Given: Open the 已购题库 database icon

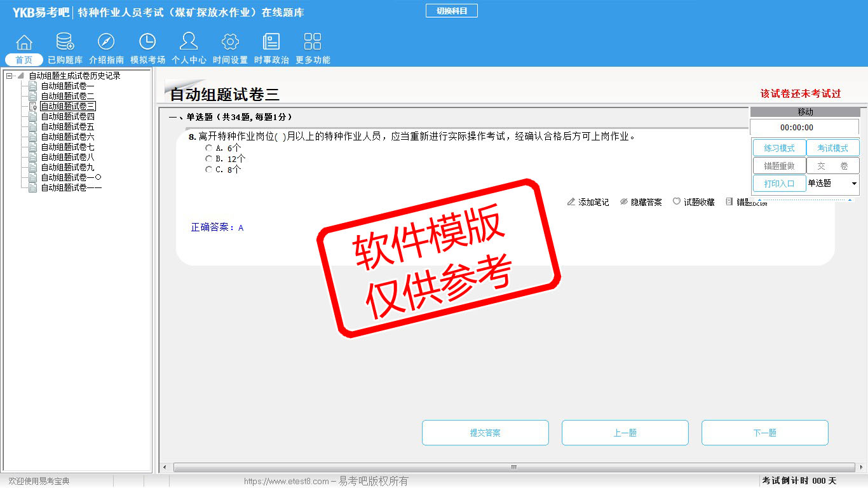Looking at the screenshot, I should click(x=65, y=43).
